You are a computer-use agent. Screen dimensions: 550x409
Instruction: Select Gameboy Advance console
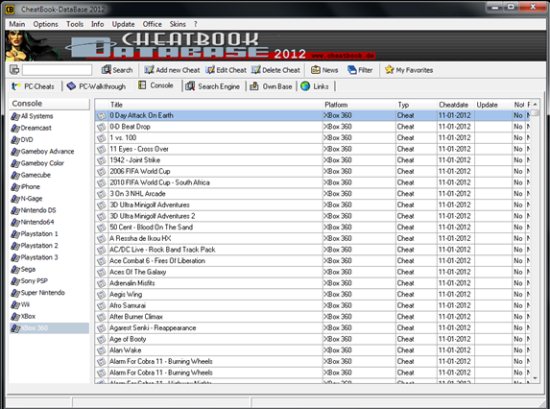coord(42,152)
